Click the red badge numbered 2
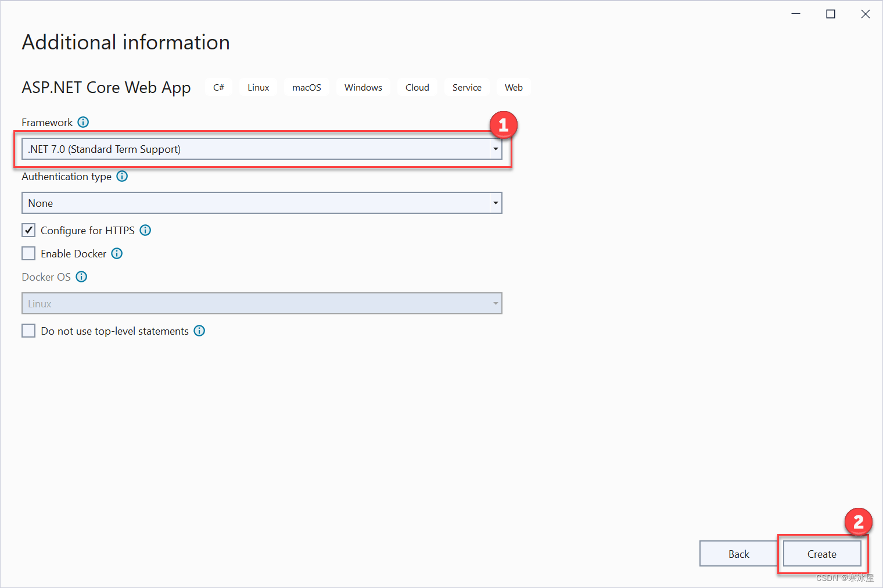The height and width of the screenshot is (588, 883). coord(859,522)
